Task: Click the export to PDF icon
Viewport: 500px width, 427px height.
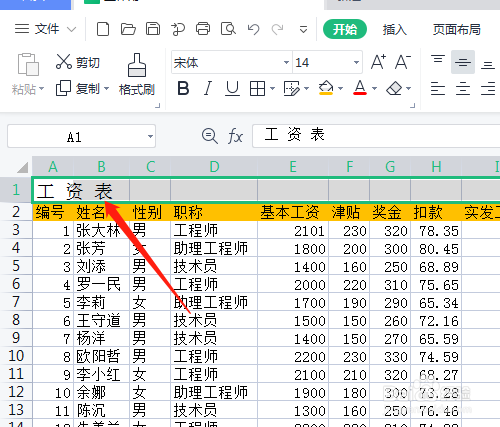Action: pyautogui.click(x=178, y=29)
